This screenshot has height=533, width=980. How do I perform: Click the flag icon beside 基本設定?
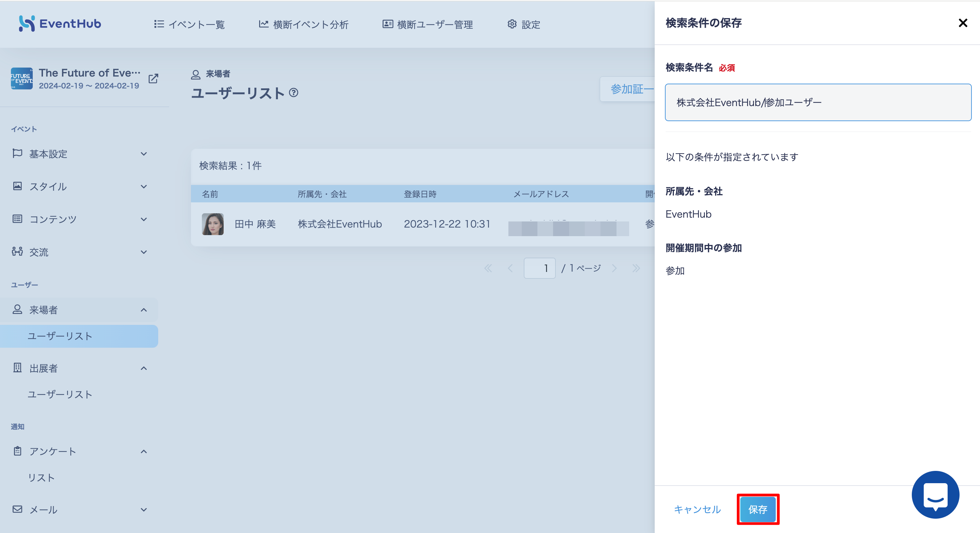coord(17,154)
